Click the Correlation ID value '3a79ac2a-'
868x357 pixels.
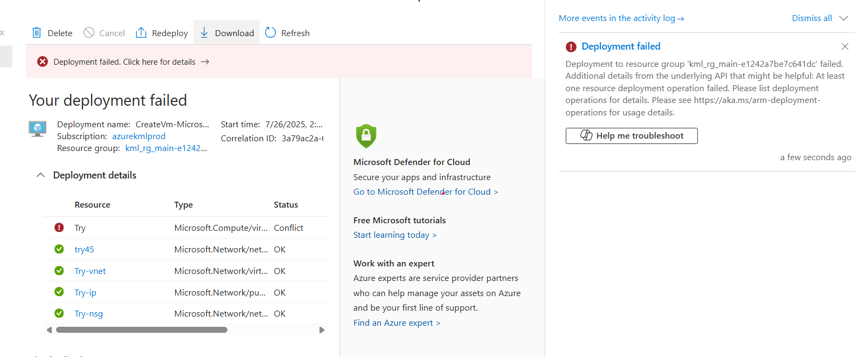[x=302, y=139]
